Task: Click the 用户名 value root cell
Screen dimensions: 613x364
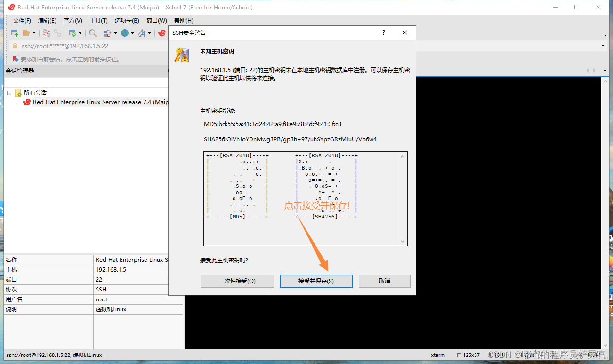Action: point(138,299)
